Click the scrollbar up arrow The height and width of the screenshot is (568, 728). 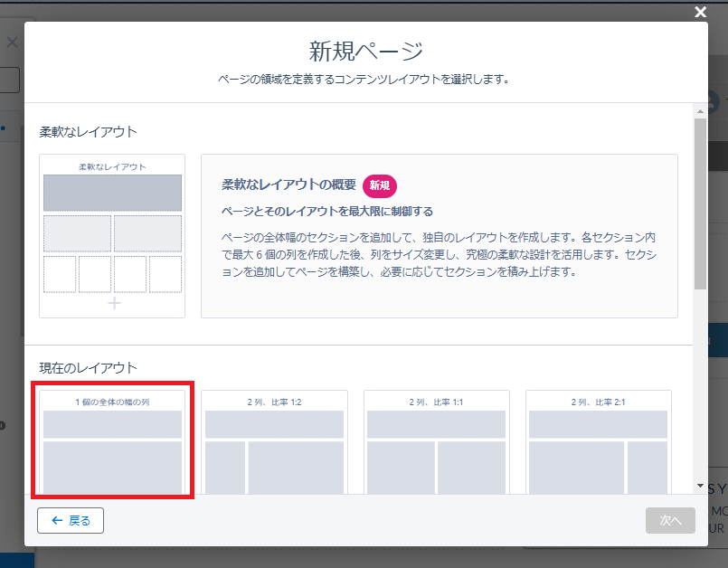pos(700,110)
